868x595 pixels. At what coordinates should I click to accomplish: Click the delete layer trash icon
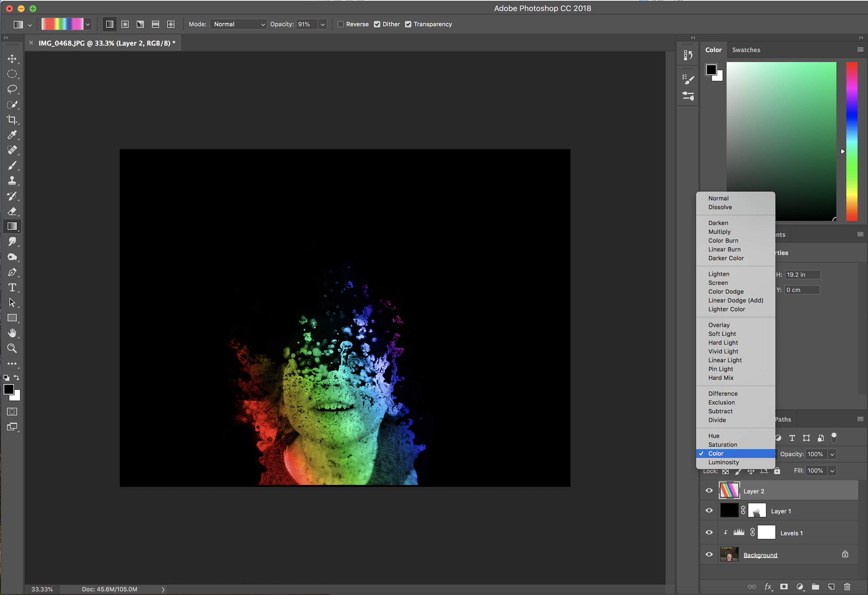847,587
